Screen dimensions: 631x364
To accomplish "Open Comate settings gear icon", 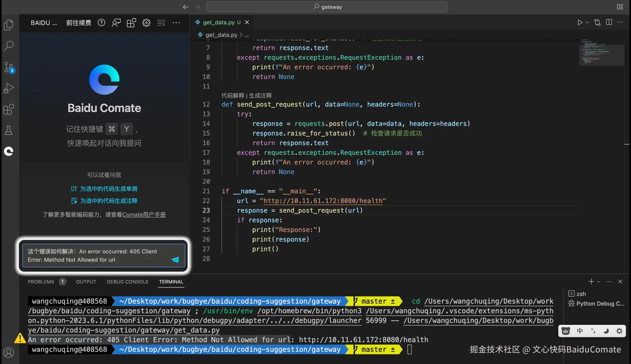I will point(146,23).
